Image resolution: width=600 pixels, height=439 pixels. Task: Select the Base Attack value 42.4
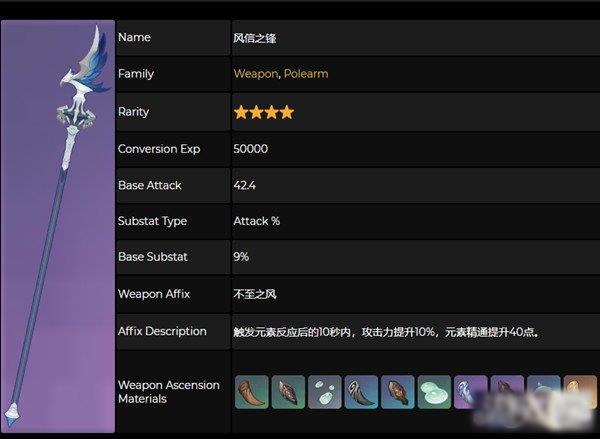(x=245, y=185)
